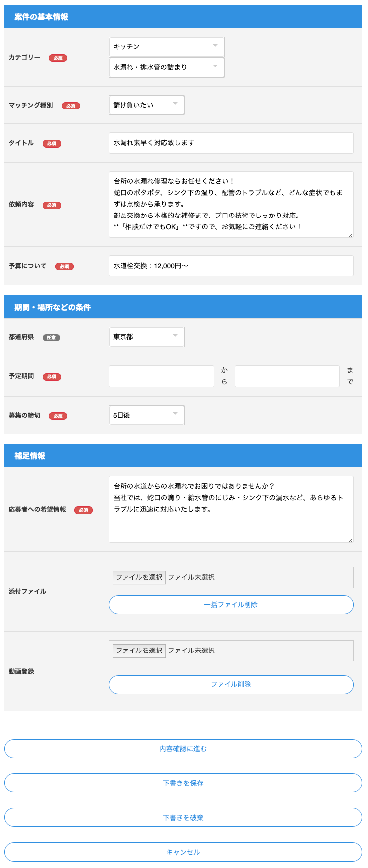Click the 予算について budget input field
Viewport: 368px width, 868px height.
231,266
